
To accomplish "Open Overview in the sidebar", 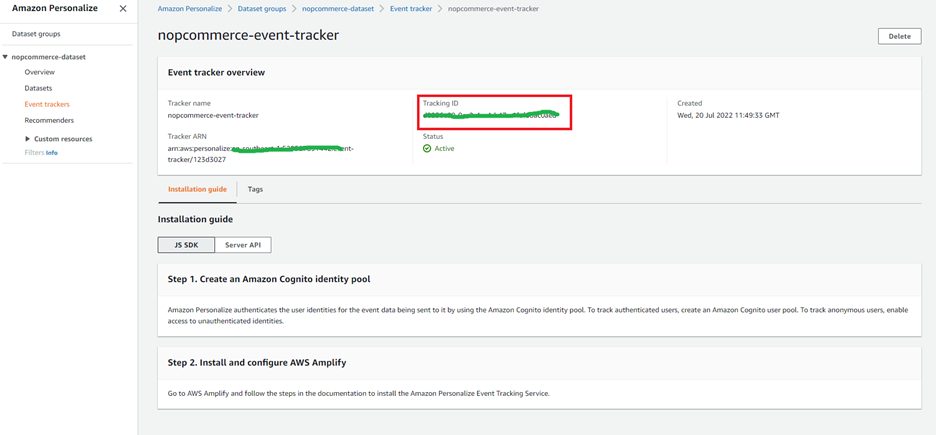I will coord(39,72).
